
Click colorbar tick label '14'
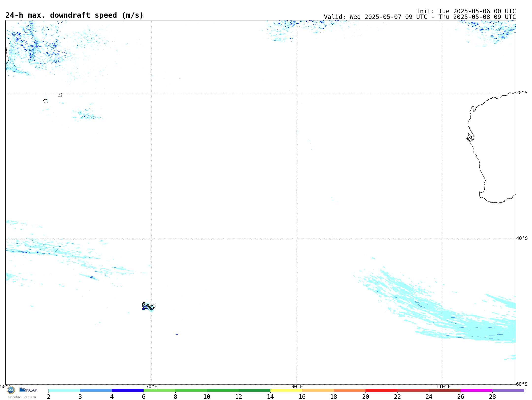270,397
